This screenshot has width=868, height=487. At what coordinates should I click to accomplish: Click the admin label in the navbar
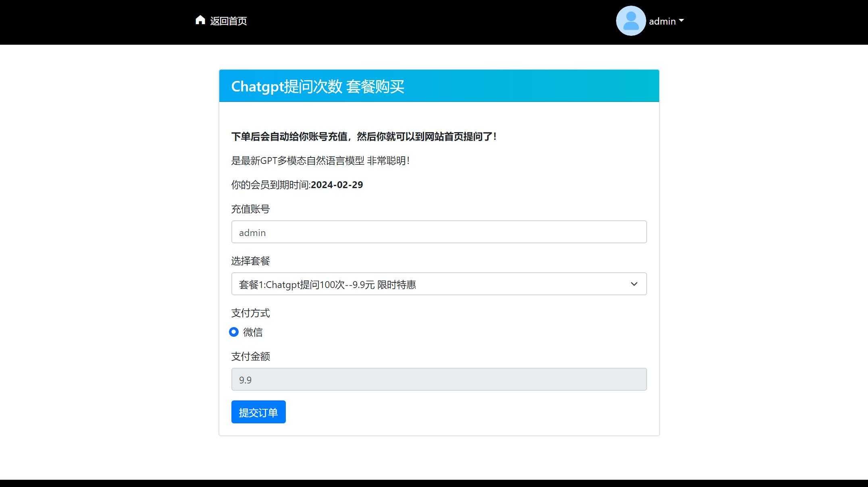coord(662,21)
